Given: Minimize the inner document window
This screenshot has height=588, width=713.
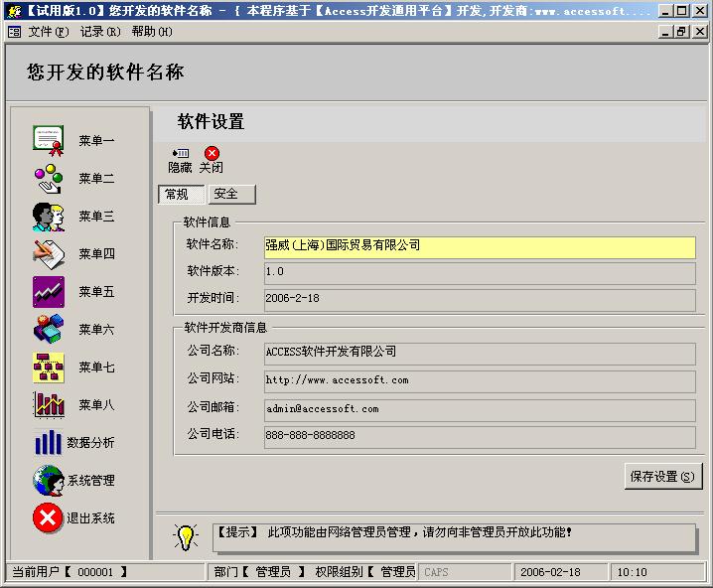Looking at the screenshot, I should pos(665,32).
